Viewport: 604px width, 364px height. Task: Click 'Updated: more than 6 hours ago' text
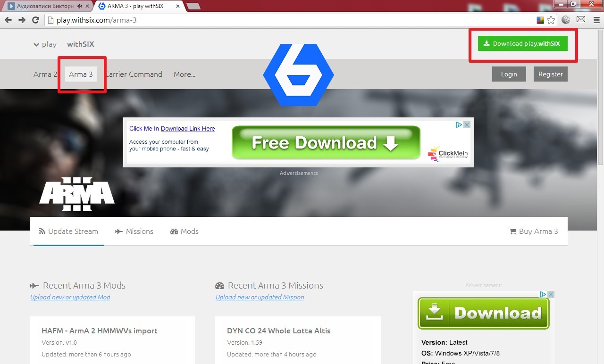pyautogui.click(x=86, y=354)
